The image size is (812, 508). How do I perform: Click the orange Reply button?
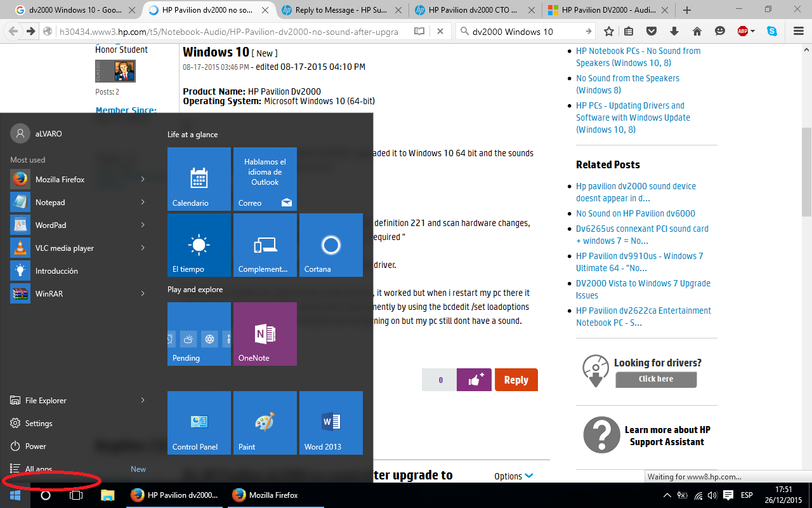[516, 380]
